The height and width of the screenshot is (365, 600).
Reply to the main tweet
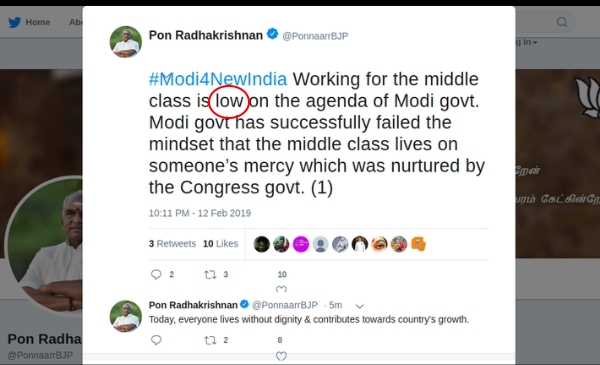(x=156, y=274)
